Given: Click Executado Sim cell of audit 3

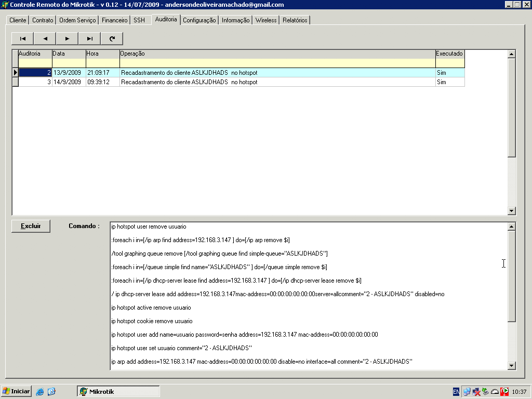Looking at the screenshot, I should [x=450, y=82].
